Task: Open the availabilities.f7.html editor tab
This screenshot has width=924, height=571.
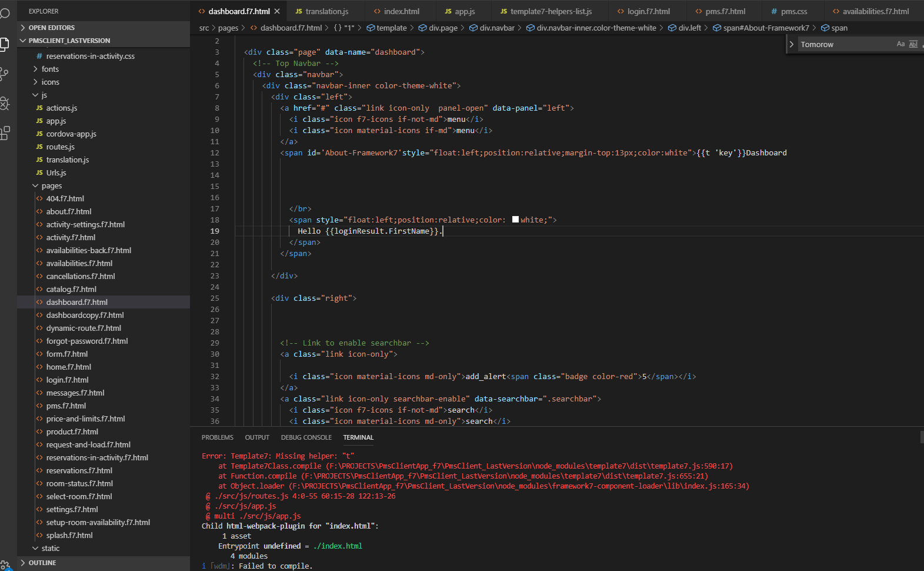Action: 875,11
